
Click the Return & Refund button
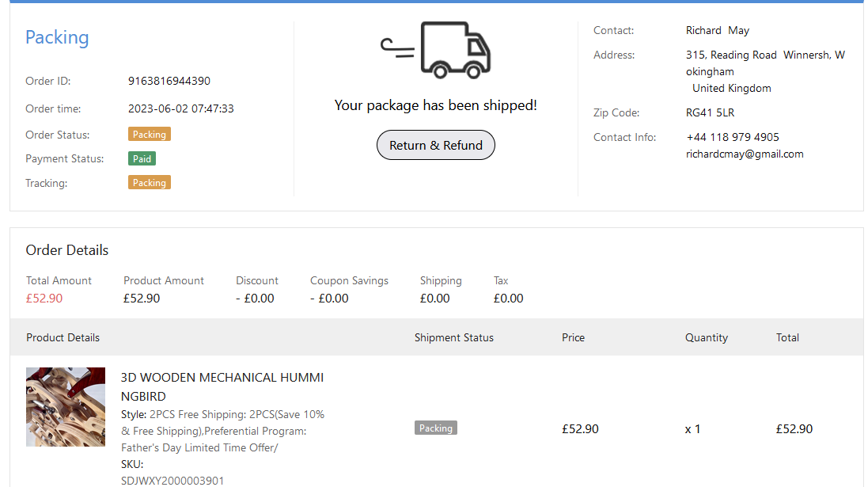click(436, 146)
